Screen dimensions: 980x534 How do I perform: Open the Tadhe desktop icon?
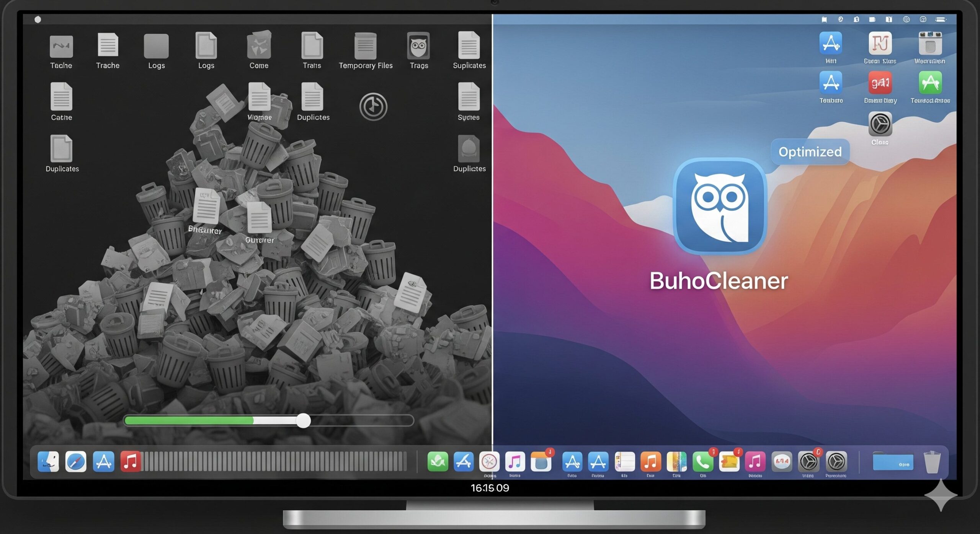tap(61, 46)
